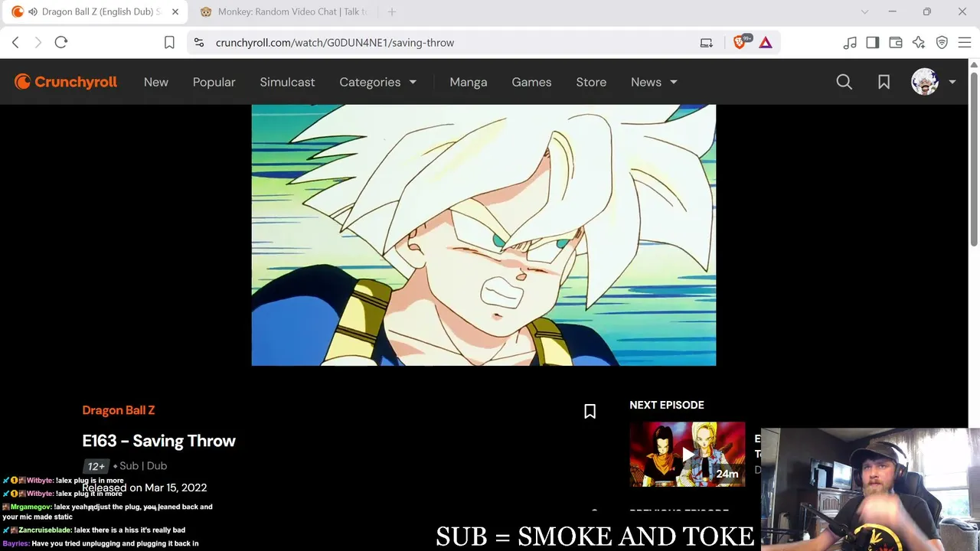Viewport: 980px width, 551px height.
Task: Switch to the Monkey Random Video Chat tab
Action: point(284,12)
